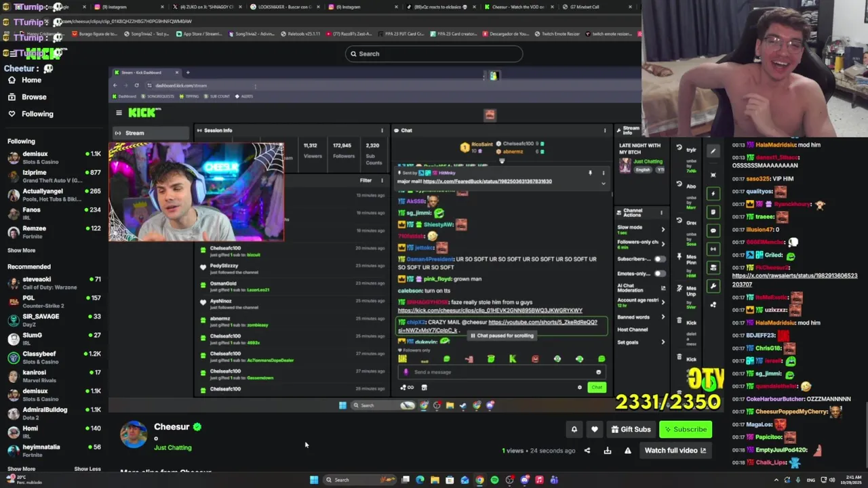Click Host Channel option
The width and height of the screenshot is (868, 488).
tap(632, 330)
